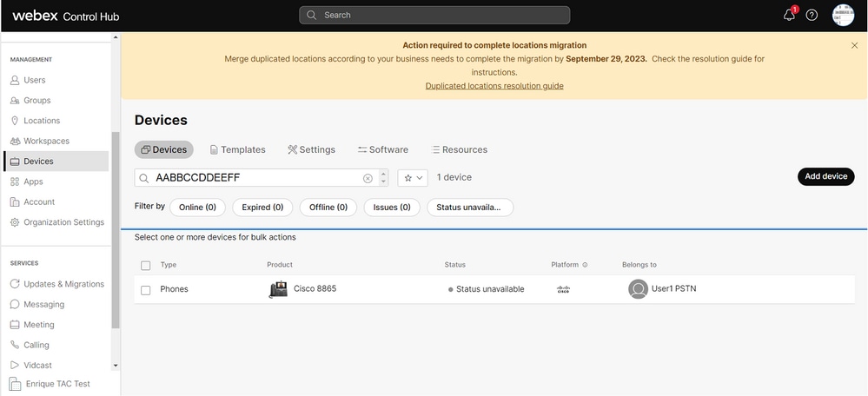Click the Users icon in sidebar

(x=15, y=80)
